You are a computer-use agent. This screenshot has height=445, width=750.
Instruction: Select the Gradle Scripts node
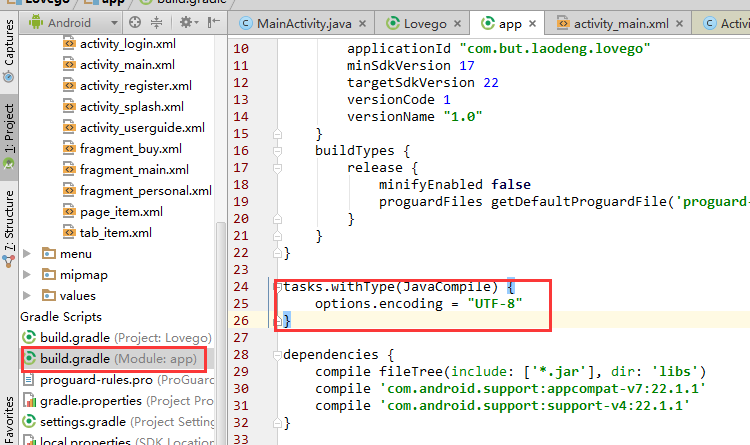click(x=61, y=317)
